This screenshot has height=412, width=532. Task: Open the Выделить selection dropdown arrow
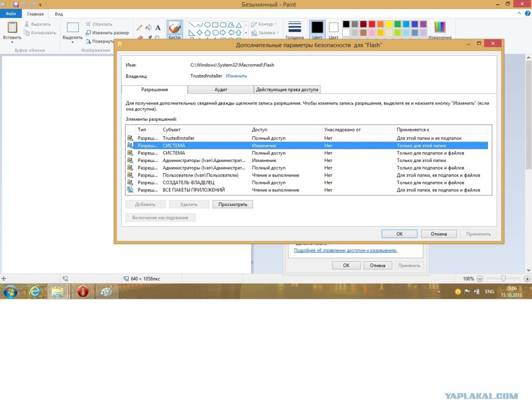[72, 43]
